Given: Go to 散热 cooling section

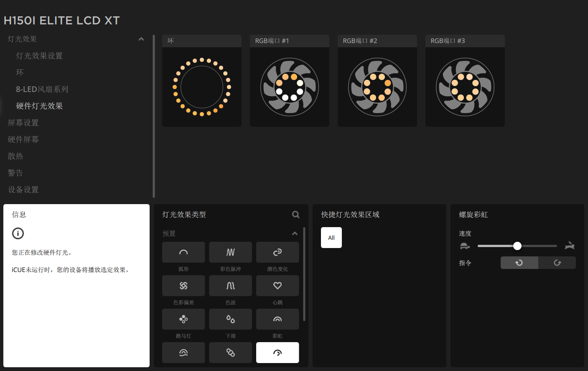Looking at the screenshot, I should pos(15,156).
